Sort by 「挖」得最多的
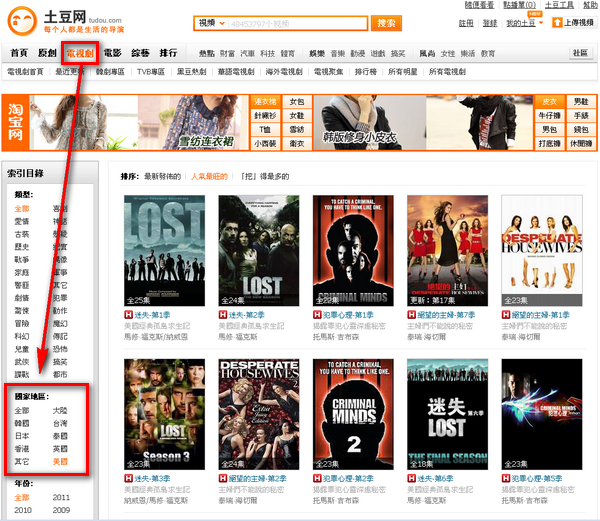 tap(264, 176)
